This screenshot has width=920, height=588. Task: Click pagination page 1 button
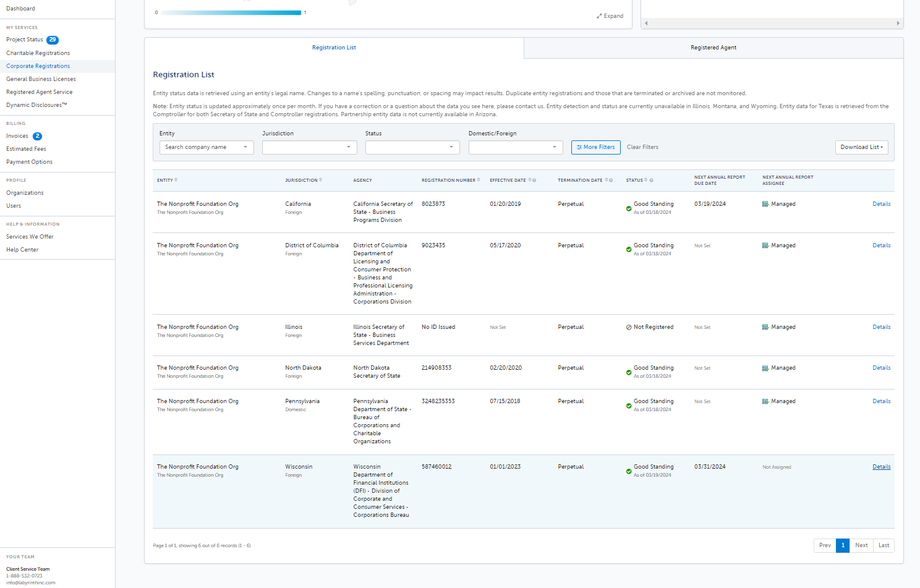click(x=843, y=545)
